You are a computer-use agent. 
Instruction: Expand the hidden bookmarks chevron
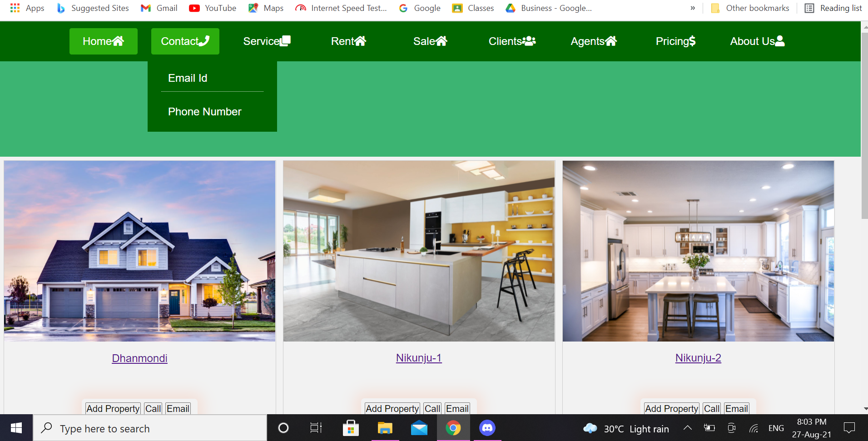(x=693, y=8)
